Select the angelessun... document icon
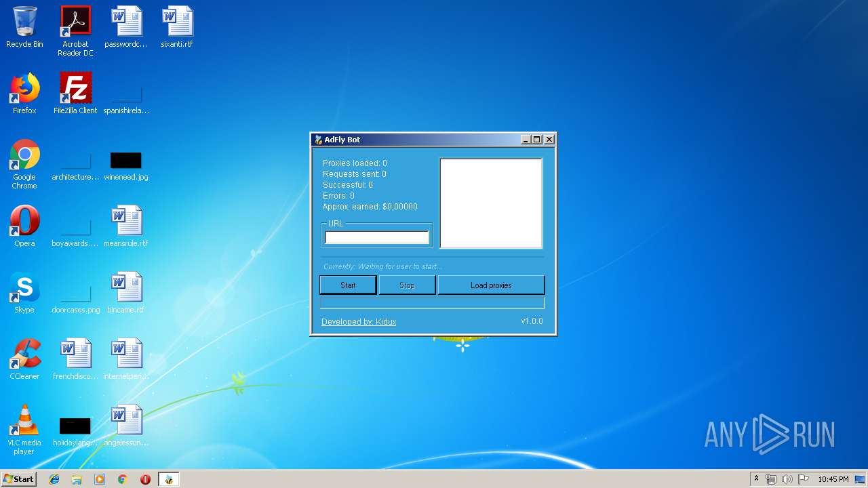The image size is (868, 488). pyautogui.click(x=126, y=426)
